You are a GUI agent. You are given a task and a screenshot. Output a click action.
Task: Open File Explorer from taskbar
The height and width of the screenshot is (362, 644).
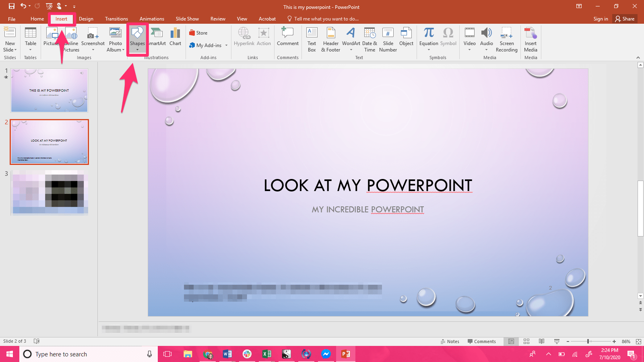[188, 354]
